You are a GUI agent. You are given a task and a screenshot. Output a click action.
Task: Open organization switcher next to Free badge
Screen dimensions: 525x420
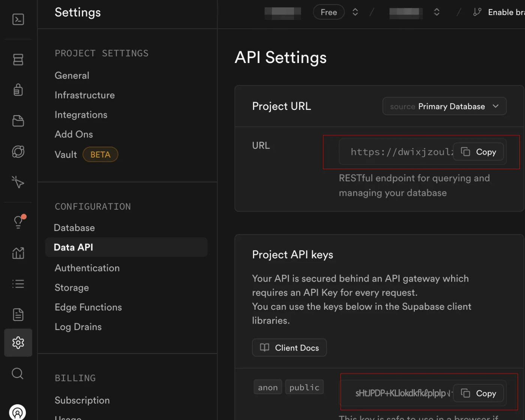pyautogui.click(x=355, y=12)
